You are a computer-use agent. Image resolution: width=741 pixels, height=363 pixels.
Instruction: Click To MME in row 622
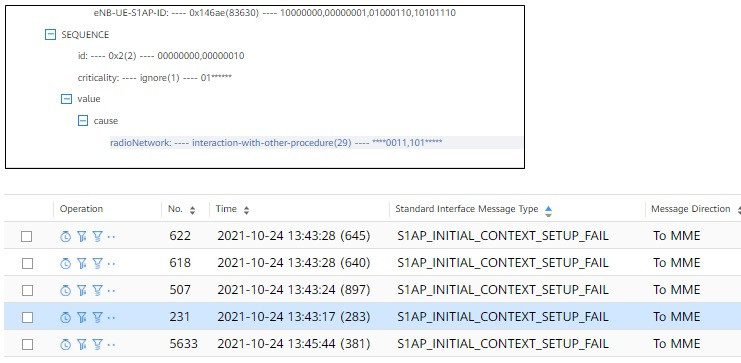[x=677, y=236]
